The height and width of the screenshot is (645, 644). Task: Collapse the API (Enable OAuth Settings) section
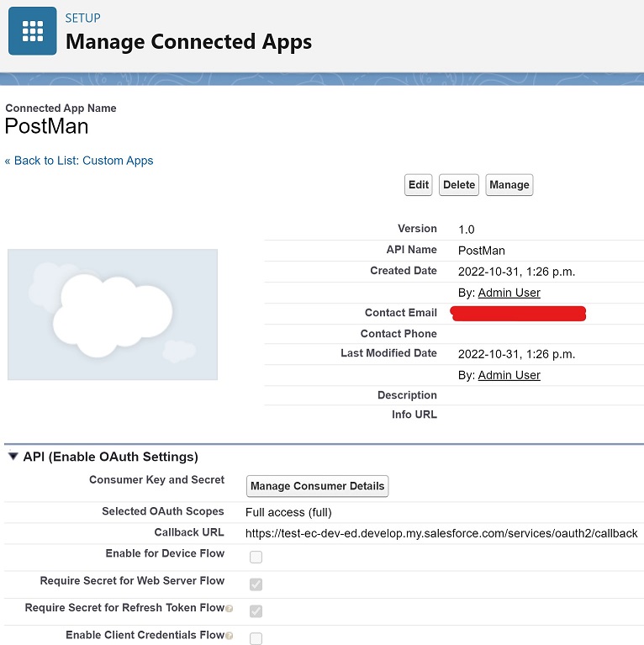coord(13,456)
